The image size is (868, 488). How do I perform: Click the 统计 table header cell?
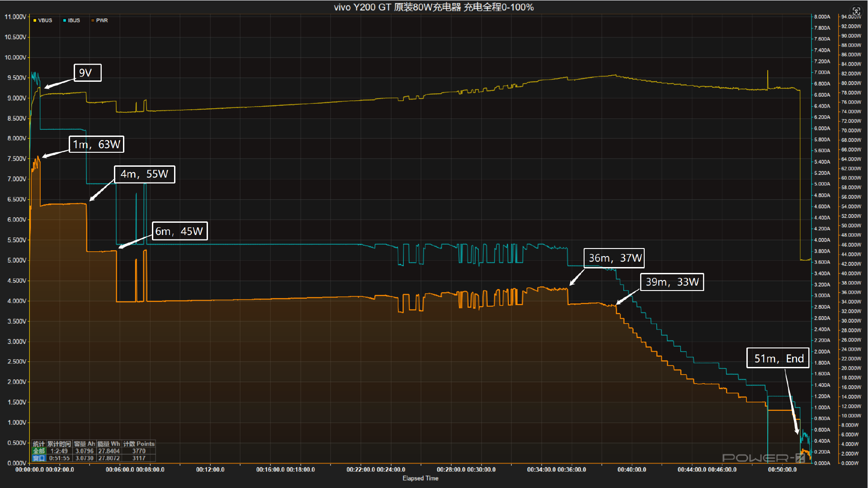(39, 444)
